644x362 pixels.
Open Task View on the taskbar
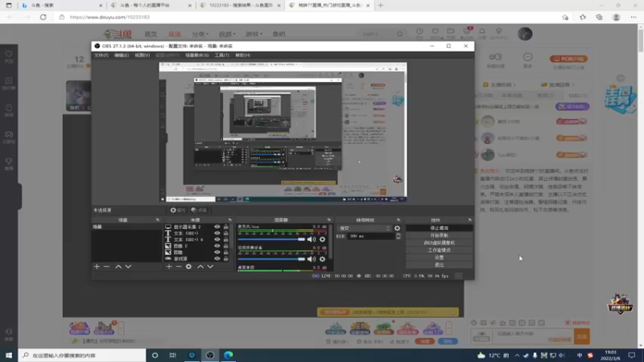click(x=173, y=355)
